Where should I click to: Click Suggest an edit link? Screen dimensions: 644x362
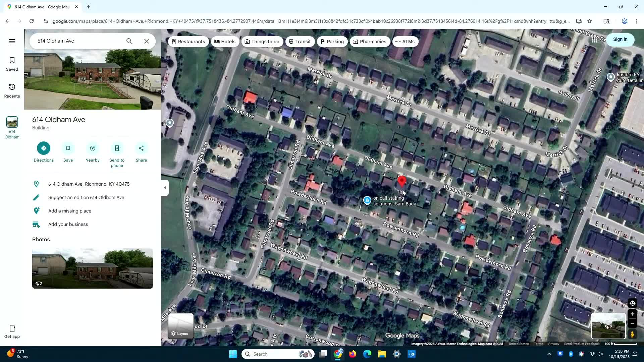pyautogui.click(x=86, y=197)
